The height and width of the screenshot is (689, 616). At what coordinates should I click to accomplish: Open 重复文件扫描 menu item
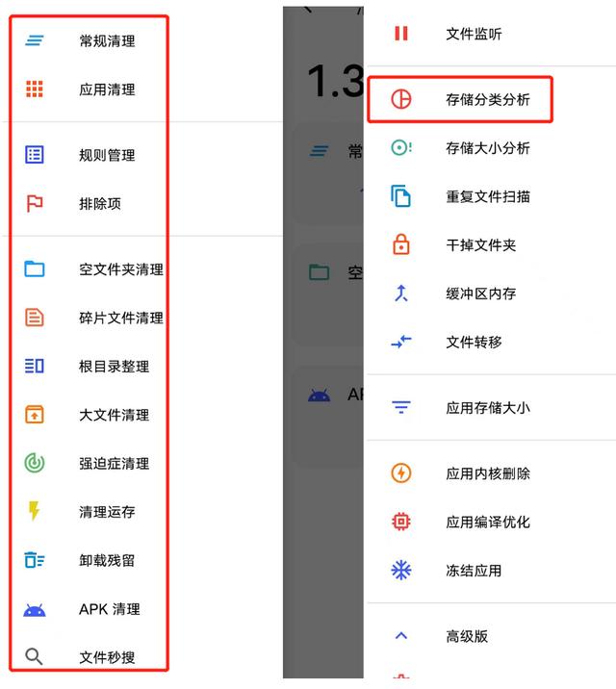tap(488, 196)
